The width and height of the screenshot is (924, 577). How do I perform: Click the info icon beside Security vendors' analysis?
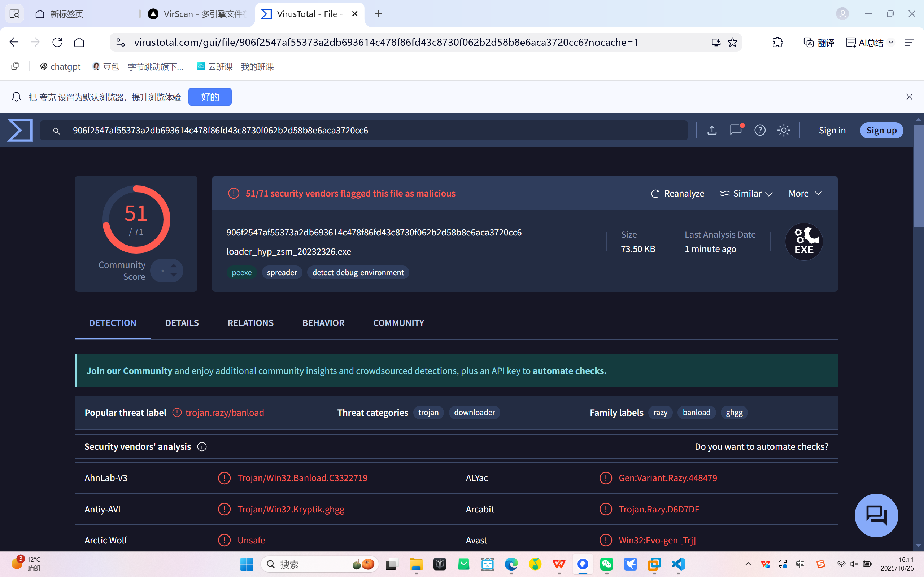tap(202, 446)
